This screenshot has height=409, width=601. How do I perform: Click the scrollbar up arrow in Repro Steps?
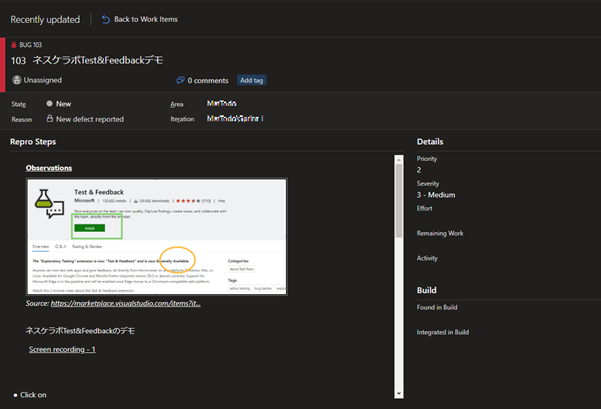pyautogui.click(x=399, y=159)
